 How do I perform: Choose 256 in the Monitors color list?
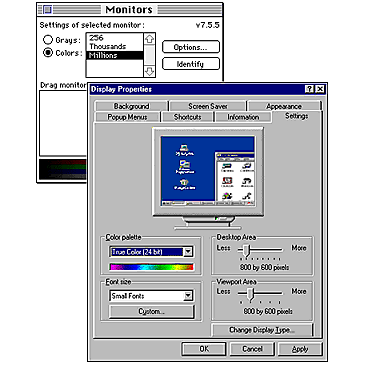click(115, 38)
